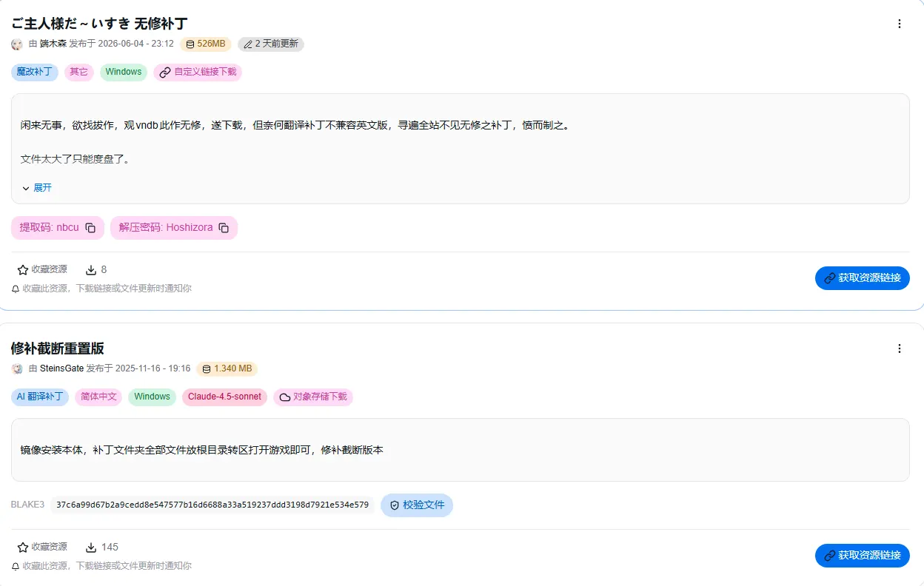Open uploader 端木森's profile link
The width and height of the screenshot is (924, 586).
[53, 44]
